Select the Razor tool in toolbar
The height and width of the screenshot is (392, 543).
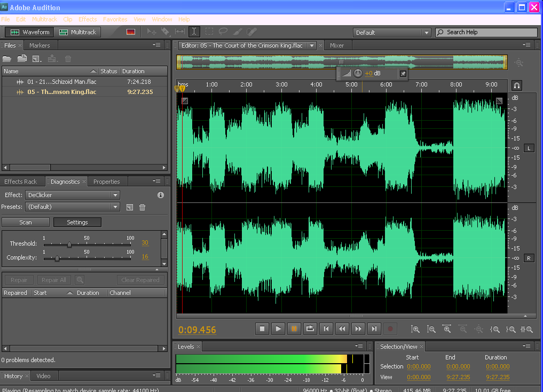tap(165, 32)
